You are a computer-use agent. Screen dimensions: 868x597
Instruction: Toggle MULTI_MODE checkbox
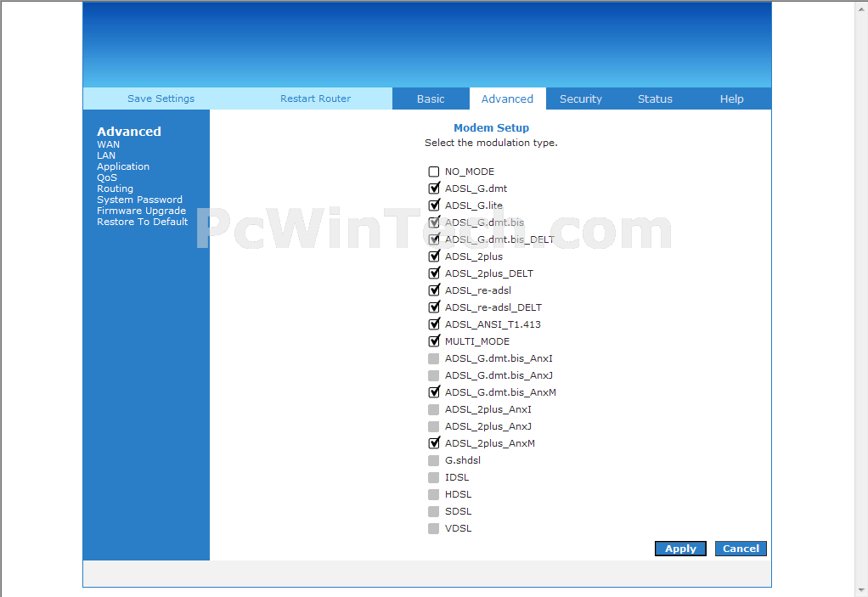click(x=434, y=341)
